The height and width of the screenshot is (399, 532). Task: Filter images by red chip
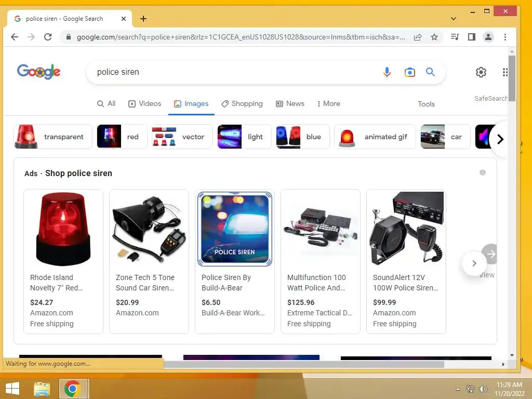coord(122,137)
